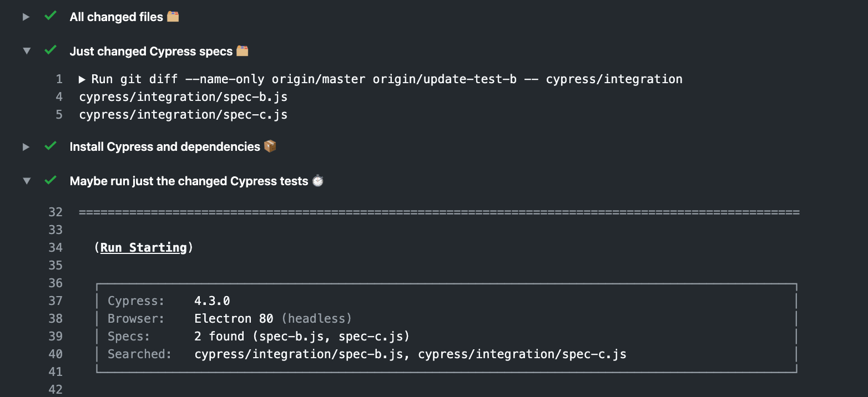
Task: Click green checkmark beside All changed files
Action: (x=51, y=17)
